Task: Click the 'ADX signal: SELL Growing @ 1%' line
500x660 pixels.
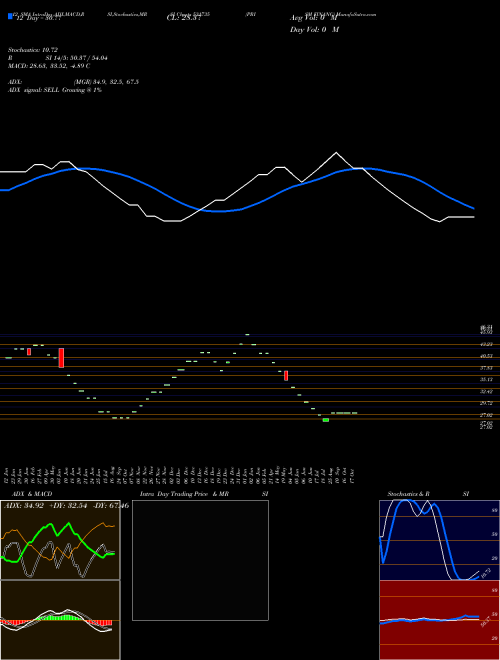Action: coord(55,90)
